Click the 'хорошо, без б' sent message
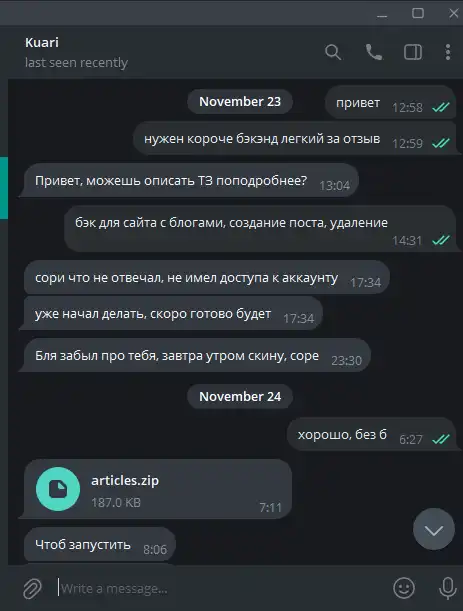The width and height of the screenshot is (463, 611). click(x=342, y=434)
